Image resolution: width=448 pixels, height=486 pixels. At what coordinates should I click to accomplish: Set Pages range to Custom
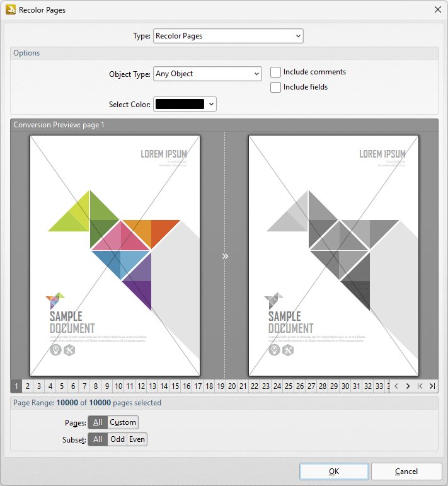tap(123, 422)
